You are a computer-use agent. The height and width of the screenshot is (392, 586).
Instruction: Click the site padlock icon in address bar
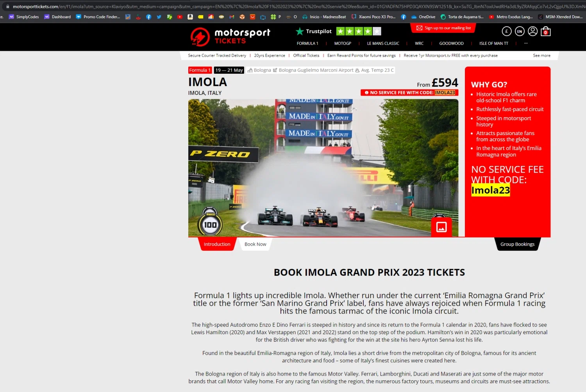pyautogui.click(x=7, y=6)
